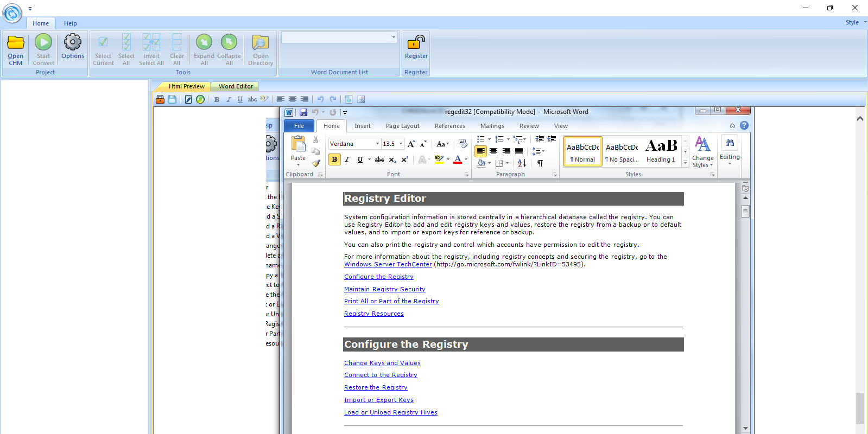This screenshot has height=434, width=868.
Task: Expand the Style menu at the top right
Action: click(x=855, y=22)
